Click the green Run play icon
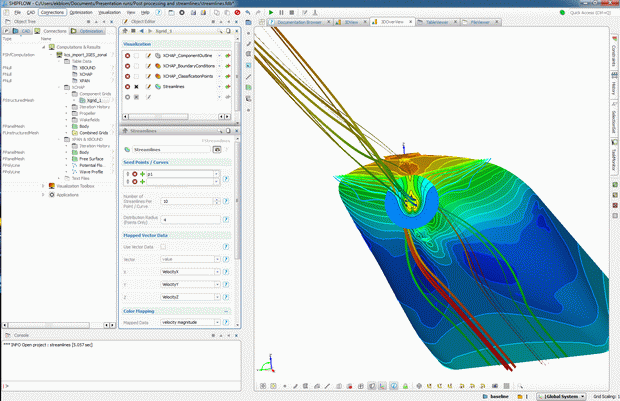 coord(271,12)
